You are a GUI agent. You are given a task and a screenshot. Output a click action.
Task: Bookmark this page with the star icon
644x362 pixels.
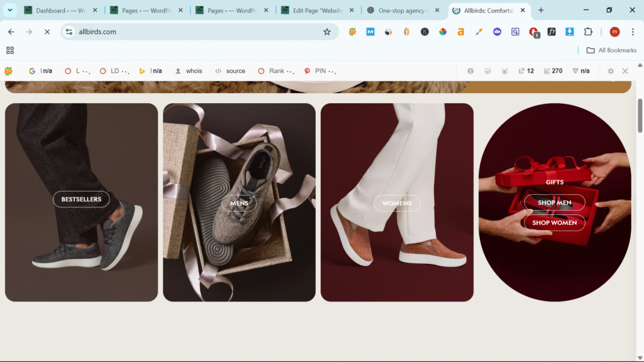[327, 32]
